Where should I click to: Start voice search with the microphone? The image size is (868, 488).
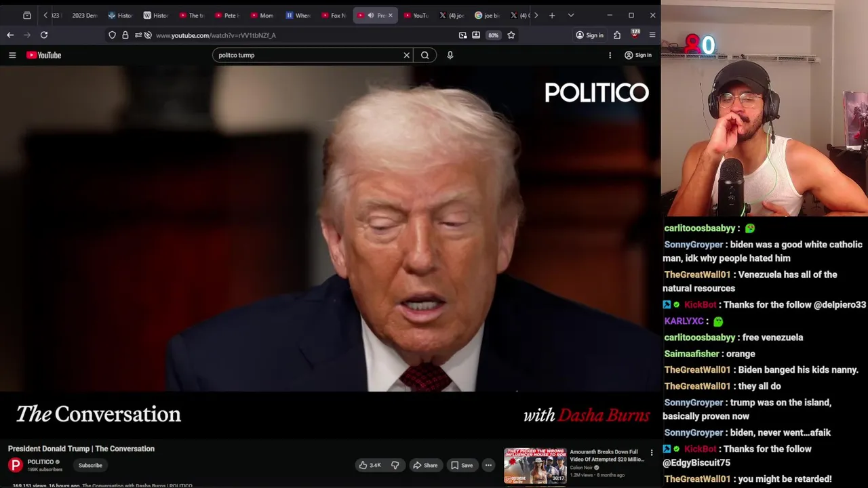450,55
